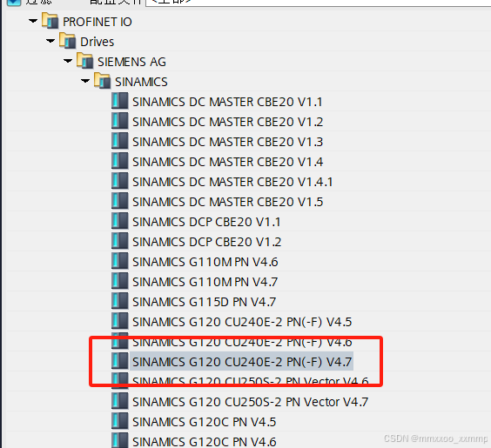Click the SINAMICS folder icon
Screen dimensions: 491x448
click(103, 81)
